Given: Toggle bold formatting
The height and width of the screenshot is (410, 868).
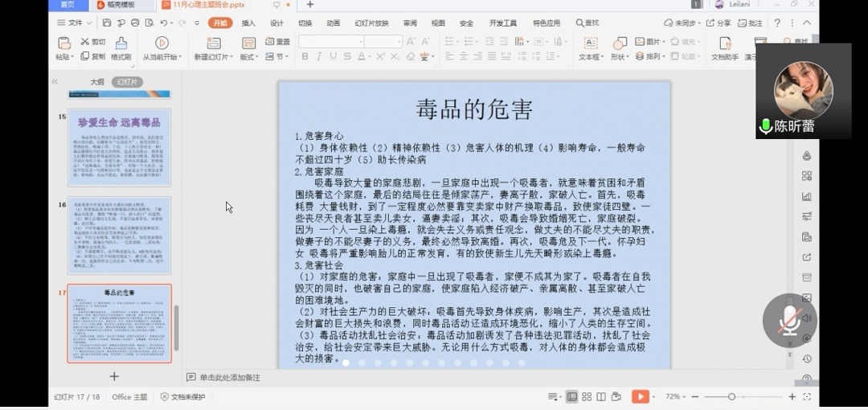Looking at the screenshot, I should [x=305, y=56].
